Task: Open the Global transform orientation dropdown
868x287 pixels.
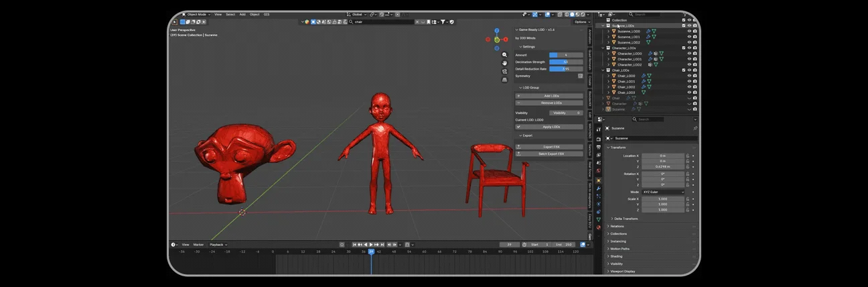Action: coord(356,14)
